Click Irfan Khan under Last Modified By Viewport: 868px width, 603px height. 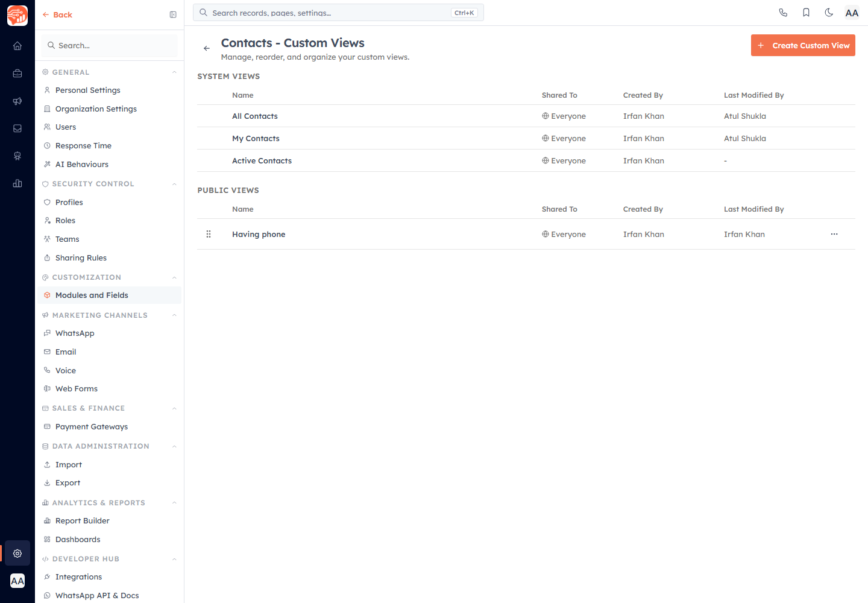pos(744,234)
